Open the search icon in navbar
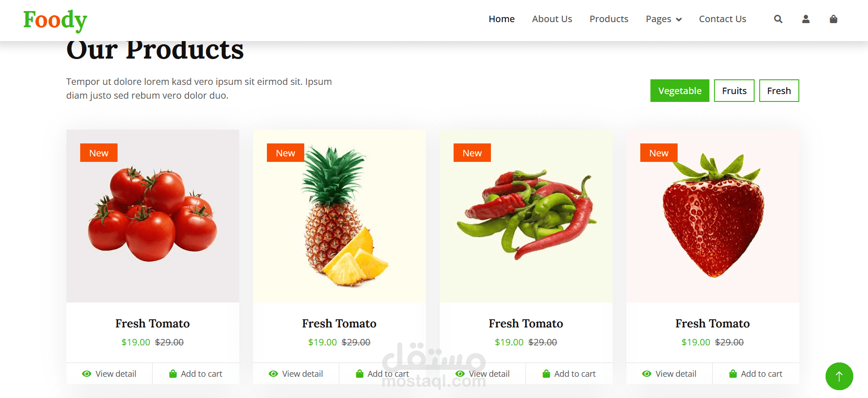The height and width of the screenshot is (398, 868). pos(778,19)
